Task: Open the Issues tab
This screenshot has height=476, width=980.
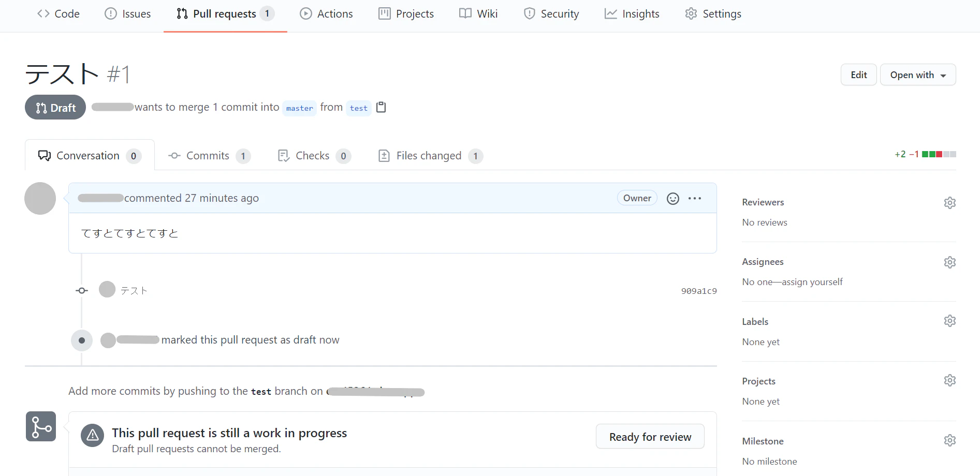Action: [128, 14]
